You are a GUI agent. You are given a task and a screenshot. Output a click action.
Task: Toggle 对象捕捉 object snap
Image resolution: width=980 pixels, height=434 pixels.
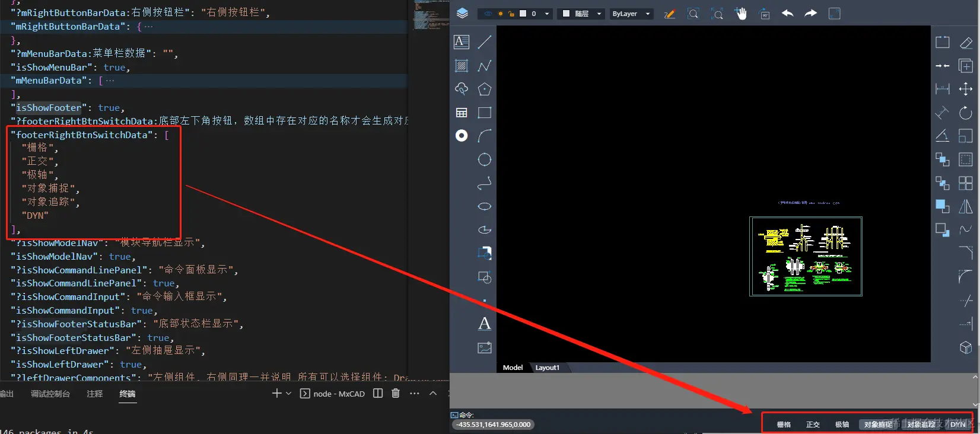click(x=878, y=425)
